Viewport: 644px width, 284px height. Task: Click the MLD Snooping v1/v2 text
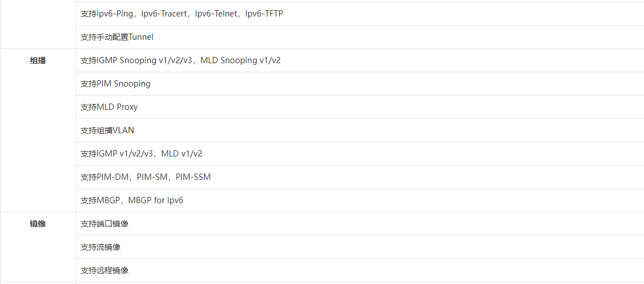[240, 60]
